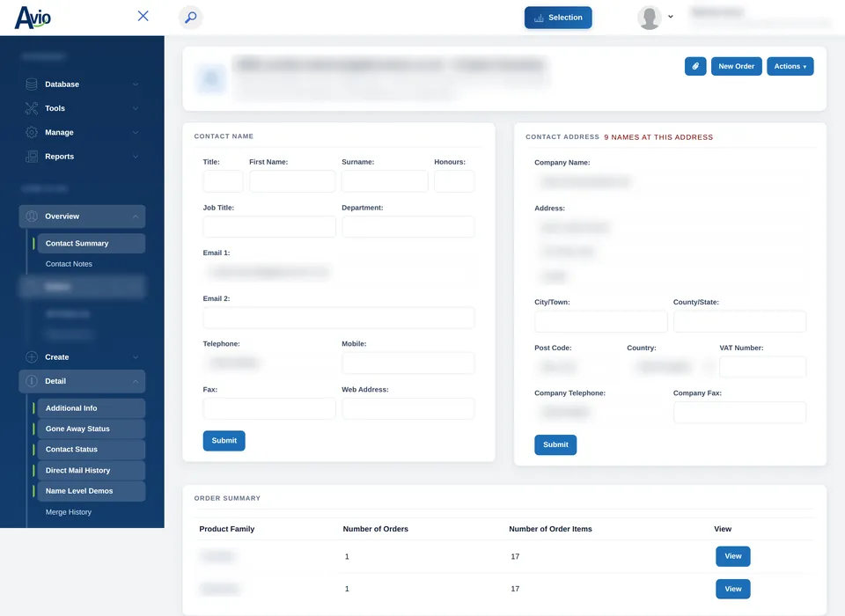Focus the First Name input field

click(x=292, y=181)
